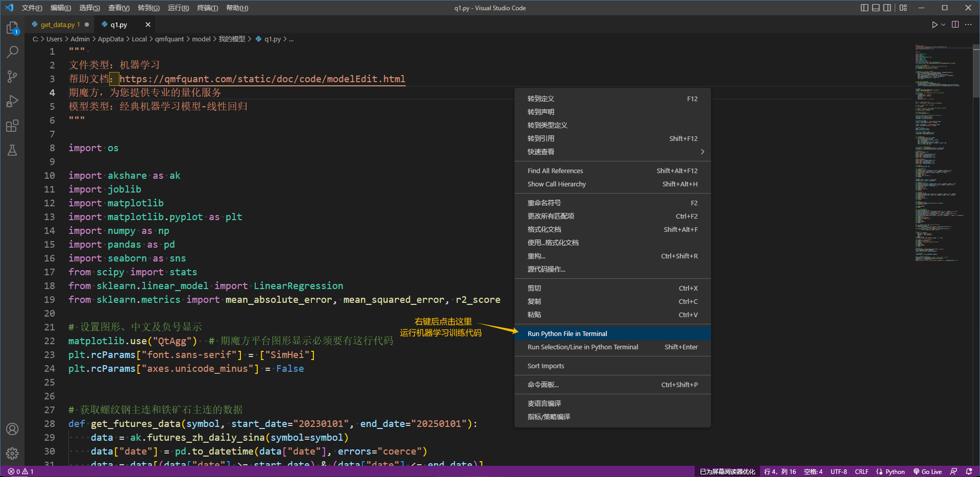Screen dimensions: 980x477
Task: Toggle the secondary side bar layout
Action: click(x=887, y=8)
